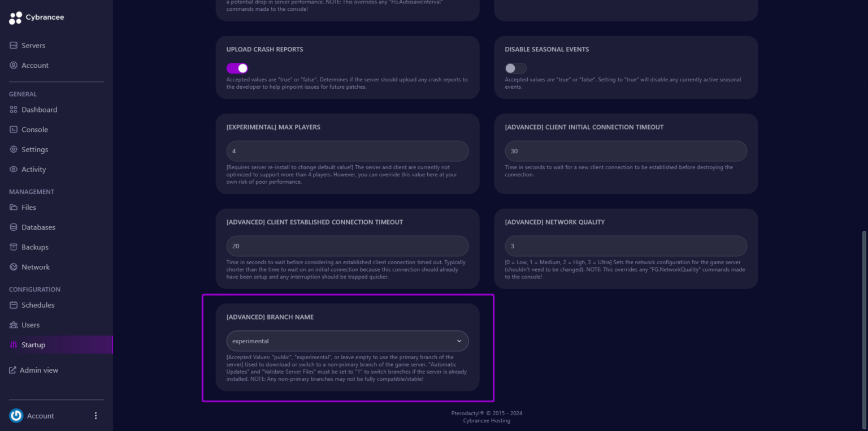Click the Cybrancee Hosting footer link
This screenshot has height=431, width=868.
(x=486, y=420)
